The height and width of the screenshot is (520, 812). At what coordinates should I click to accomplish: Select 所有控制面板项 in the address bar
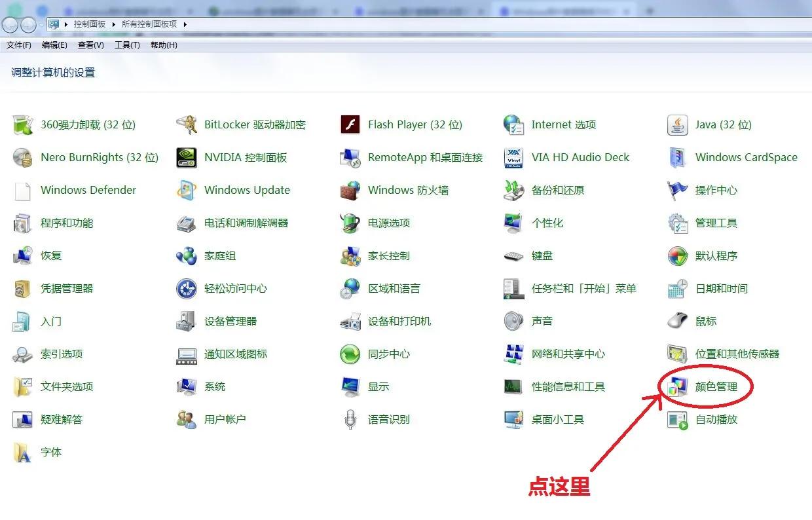pyautogui.click(x=149, y=24)
